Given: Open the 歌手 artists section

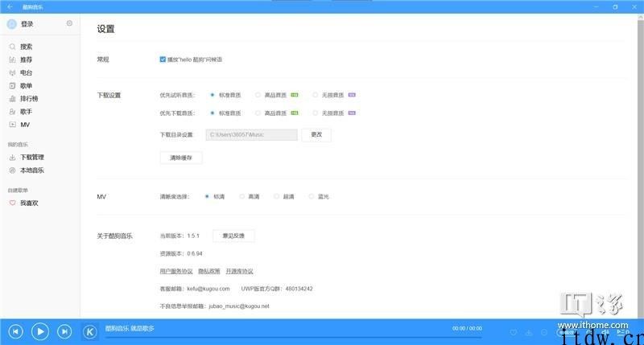Looking at the screenshot, I should (26, 112).
